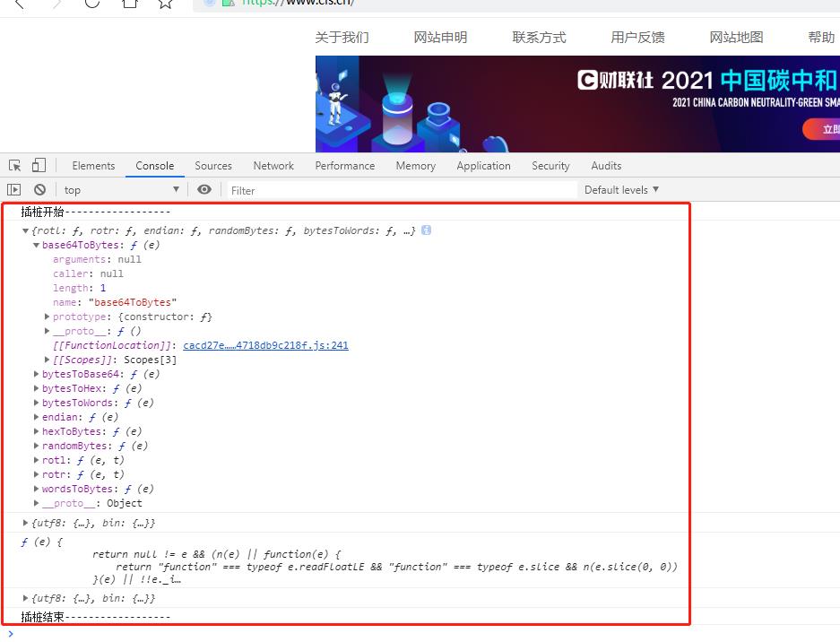Switch to the Console tab

coord(155,166)
